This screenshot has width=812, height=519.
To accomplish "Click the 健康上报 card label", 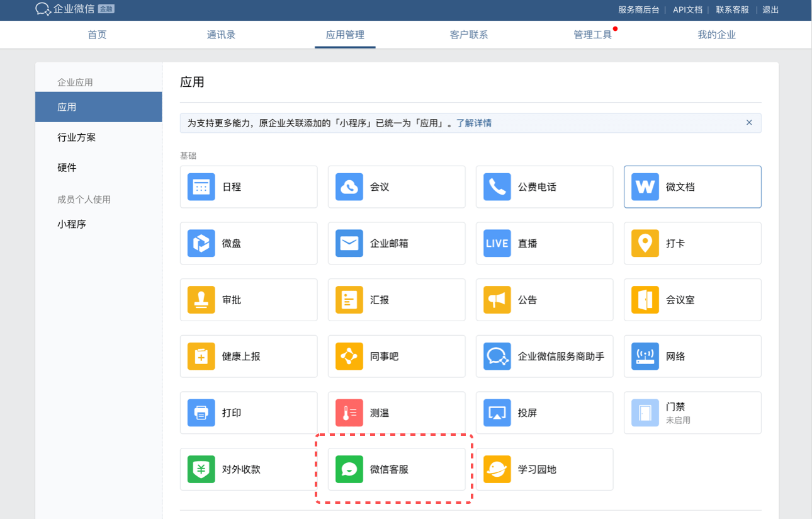I will (241, 356).
